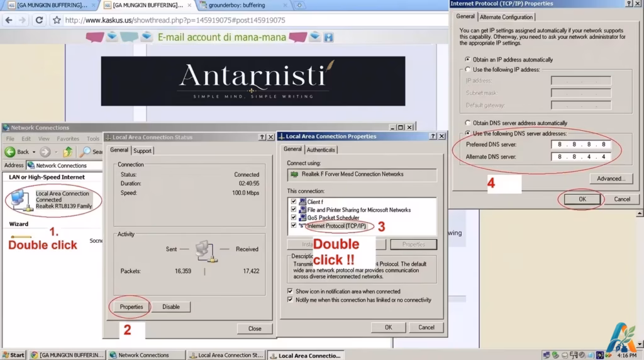Image resolution: width=644 pixels, height=360 pixels.
Task: Open the Forward button dropdown arrow
Action: (x=56, y=152)
